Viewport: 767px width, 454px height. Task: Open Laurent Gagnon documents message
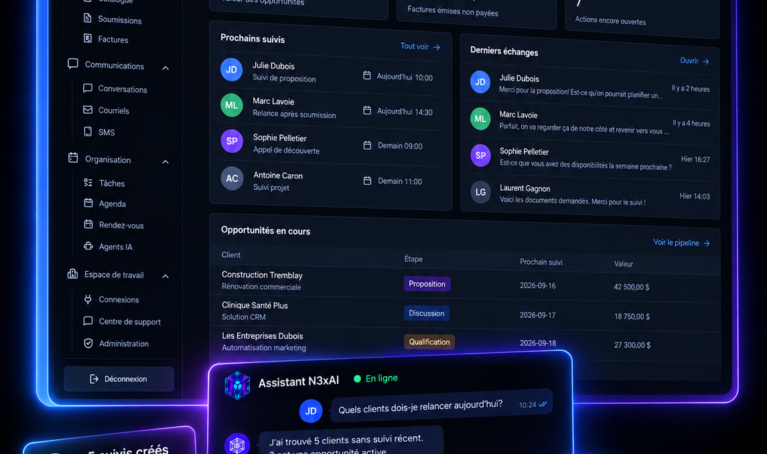pos(589,194)
